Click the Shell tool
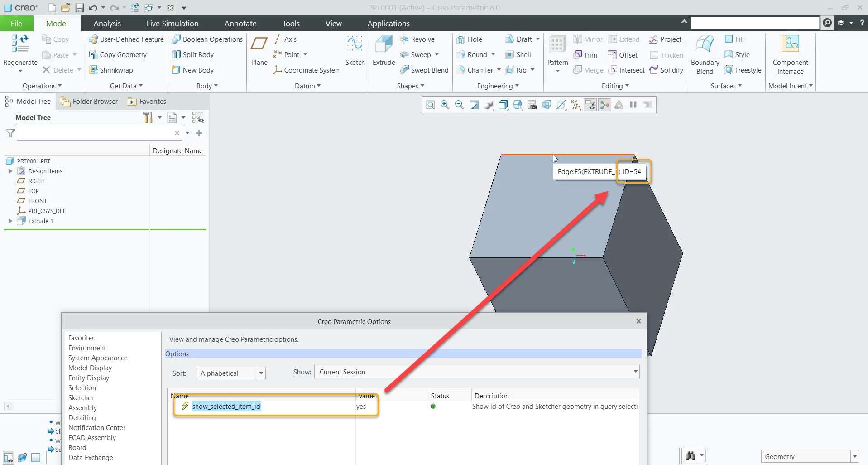The width and height of the screenshot is (868, 465). point(518,55)
